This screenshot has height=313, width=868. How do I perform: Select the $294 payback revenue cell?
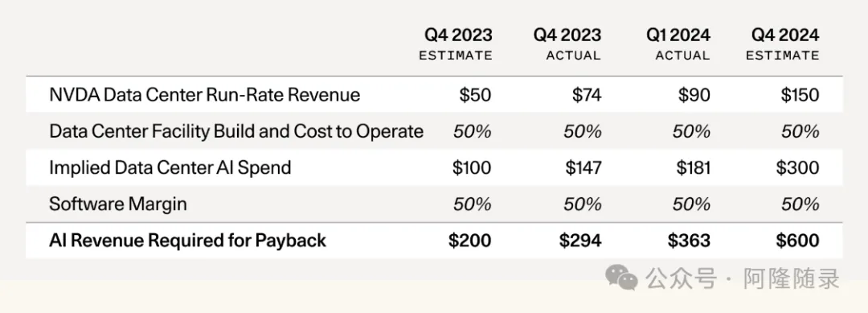coord(580,241)
